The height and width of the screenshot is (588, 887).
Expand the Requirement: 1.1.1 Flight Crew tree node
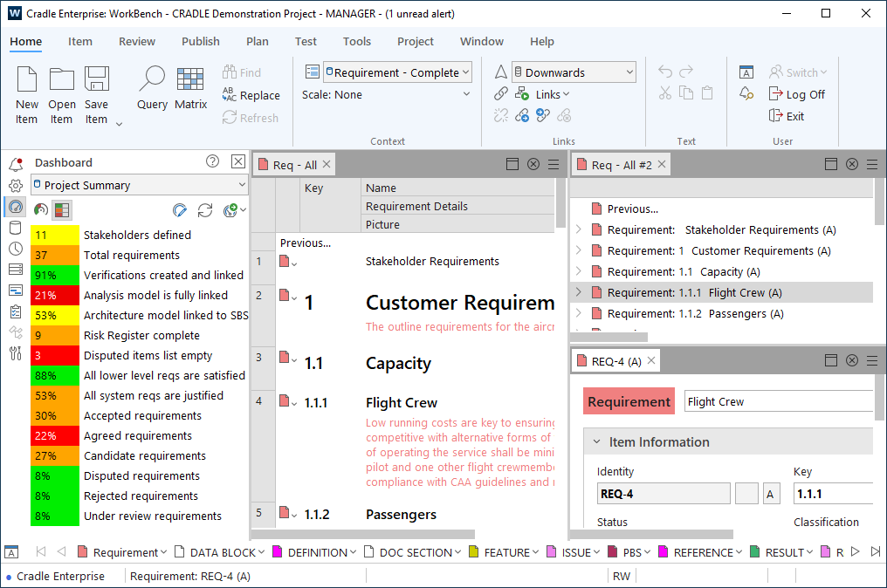tap(578, 292)
